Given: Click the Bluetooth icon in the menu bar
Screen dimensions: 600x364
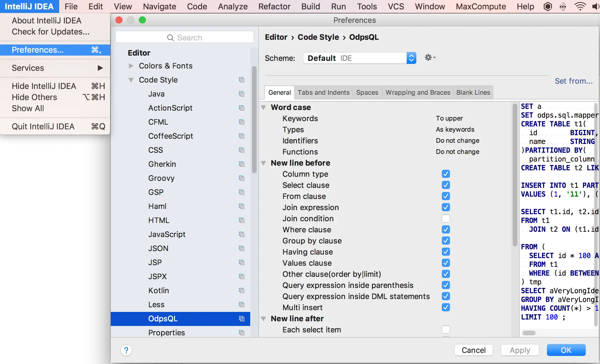Looking at the screenshot, I should (563, 6).
